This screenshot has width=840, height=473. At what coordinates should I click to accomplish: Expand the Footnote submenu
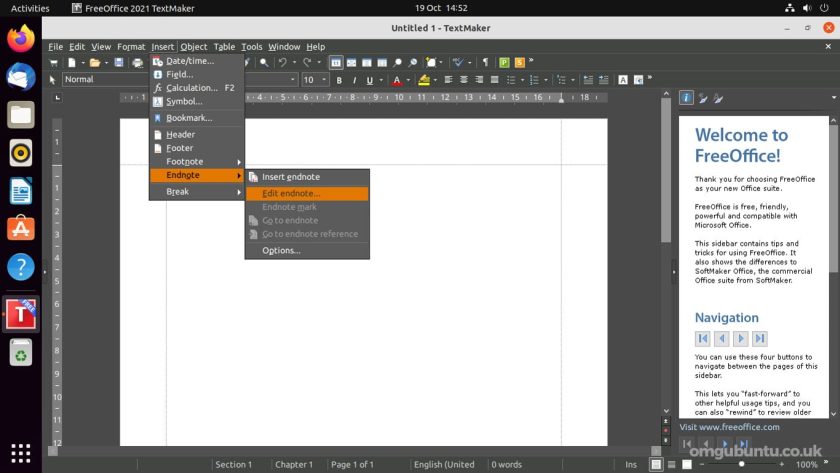tap(197, 161)
